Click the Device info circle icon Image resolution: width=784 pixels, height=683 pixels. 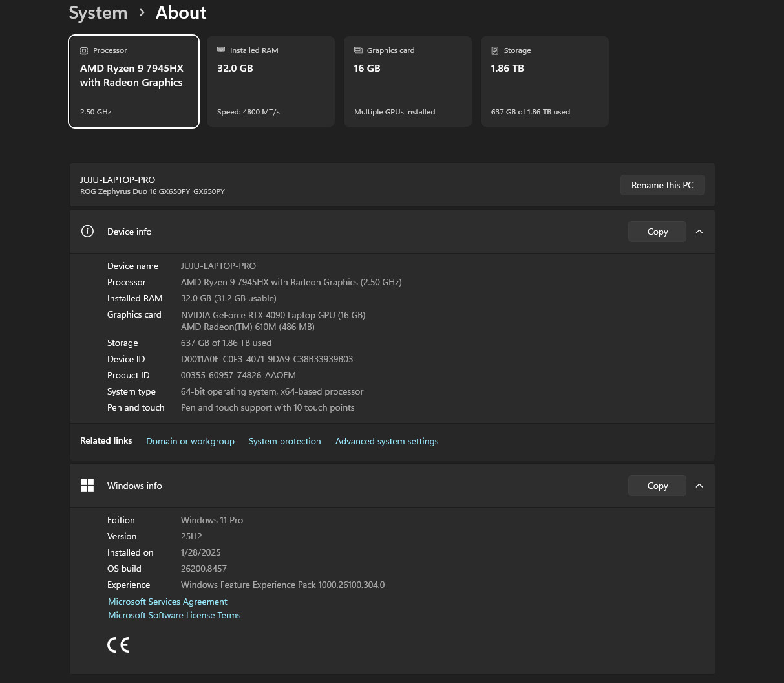click(88, 232)
